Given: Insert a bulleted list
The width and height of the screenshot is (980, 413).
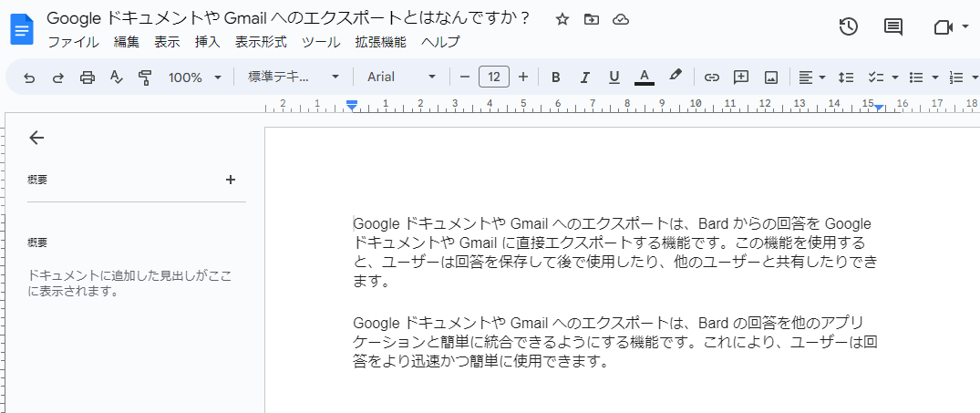Looking at the screenshot, I should pos(916,77).
